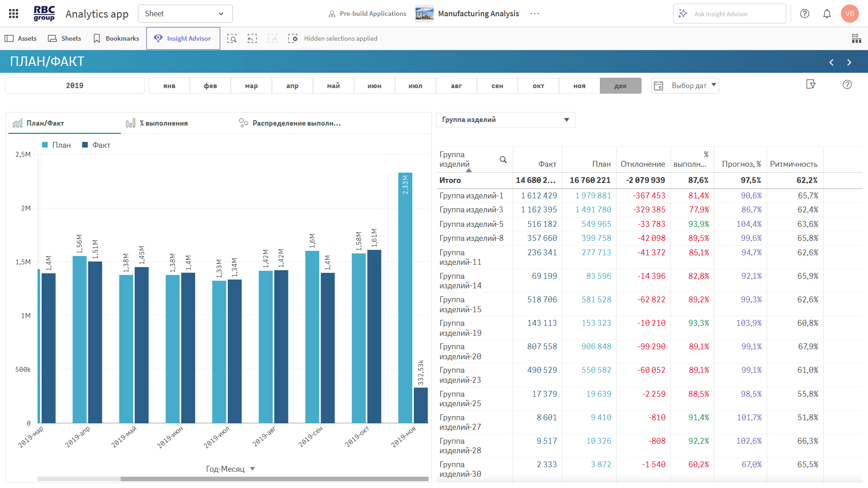Open Bookmarks panel
The image size is (868, 488).
coord(116,38)
